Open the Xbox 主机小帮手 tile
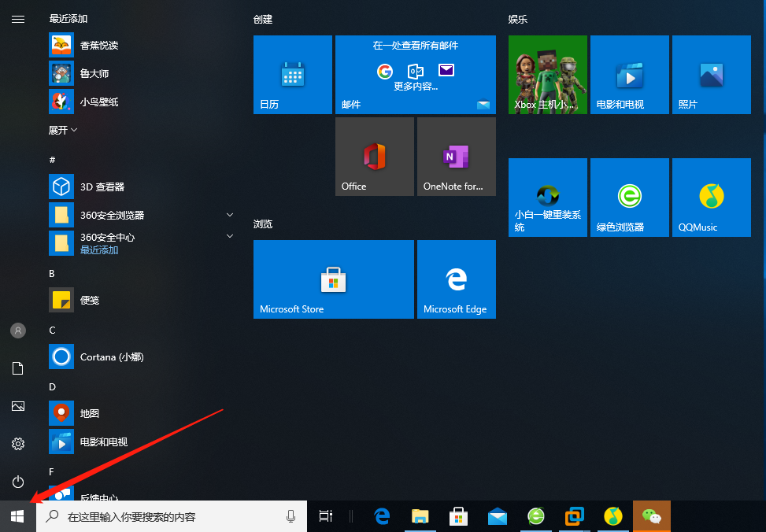 547,74
